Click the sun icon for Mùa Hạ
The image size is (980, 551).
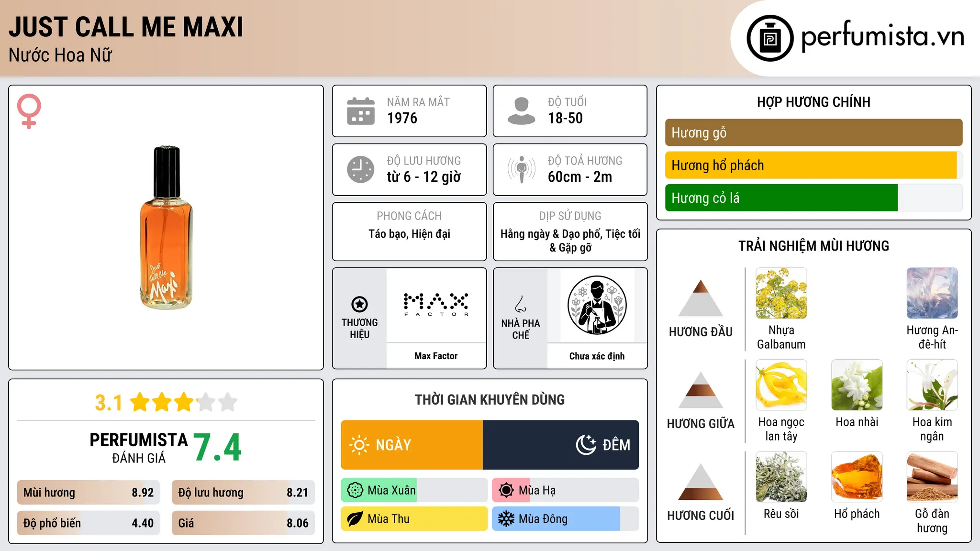(x=506, y=490)
